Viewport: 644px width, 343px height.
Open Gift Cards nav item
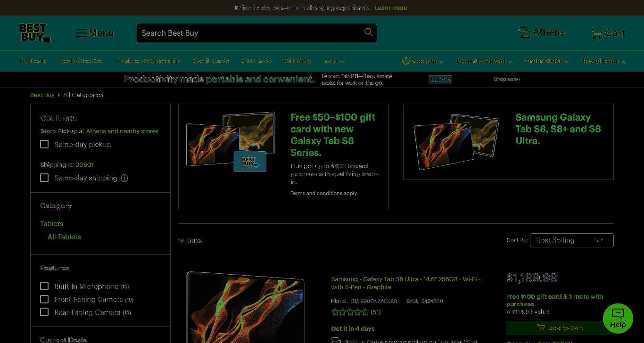click(256, 61)
